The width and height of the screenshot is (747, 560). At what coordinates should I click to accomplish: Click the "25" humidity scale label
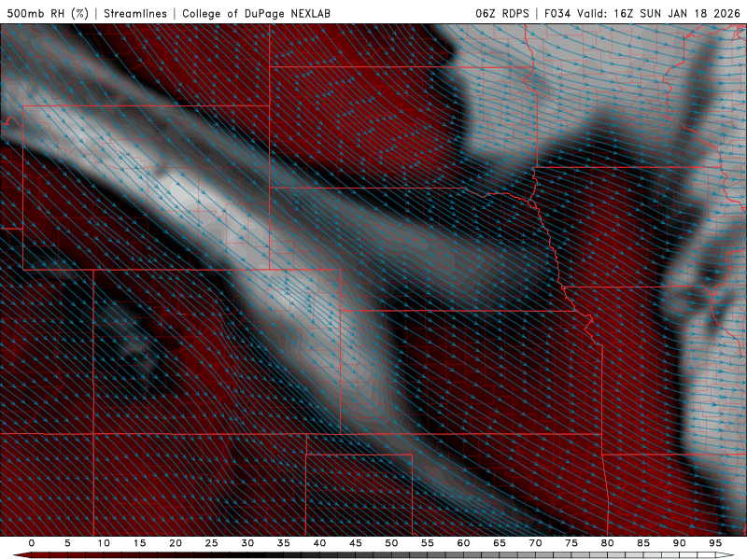[x=212, y=543]
